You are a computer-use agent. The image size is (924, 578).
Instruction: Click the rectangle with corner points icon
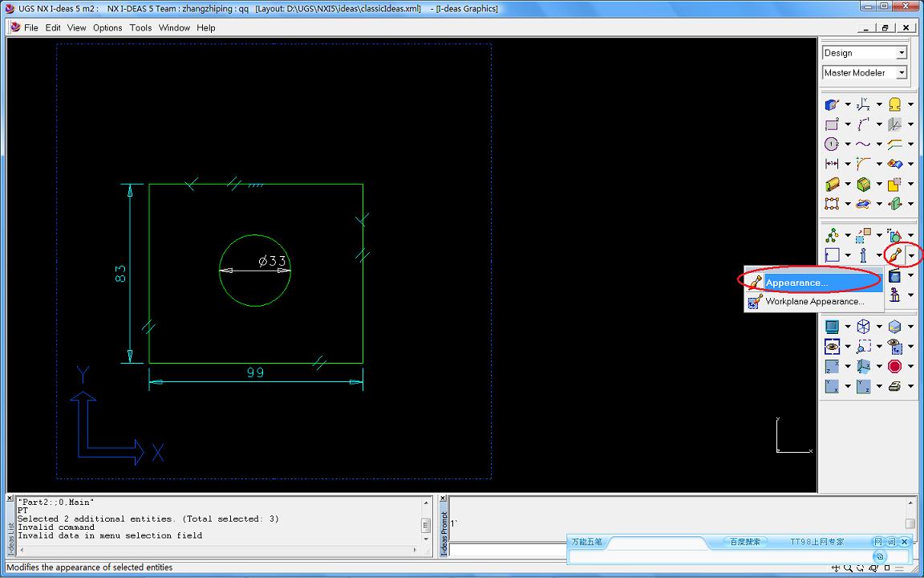click(832, 204)
